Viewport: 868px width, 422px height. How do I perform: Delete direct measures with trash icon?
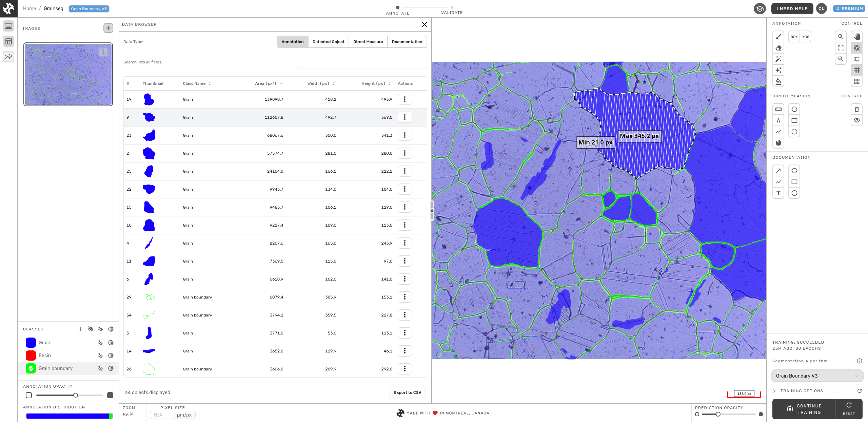coord(856,109)
